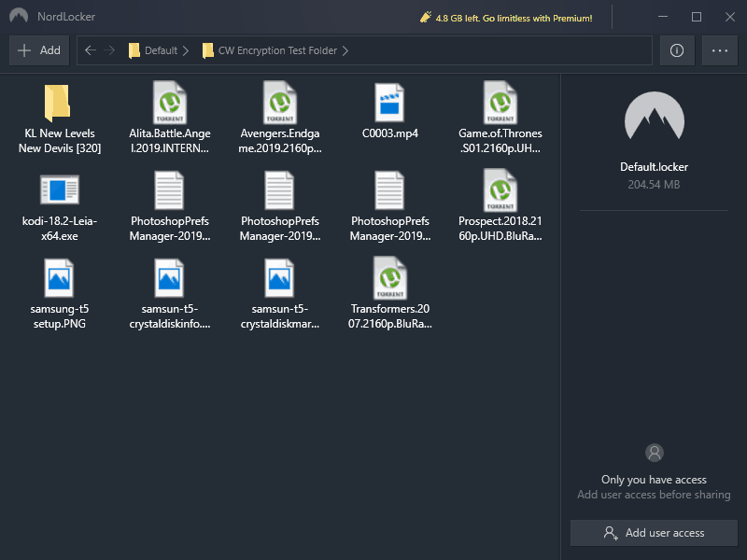Go forward with the right arrow
747x560 pixels.
point(109,50)
